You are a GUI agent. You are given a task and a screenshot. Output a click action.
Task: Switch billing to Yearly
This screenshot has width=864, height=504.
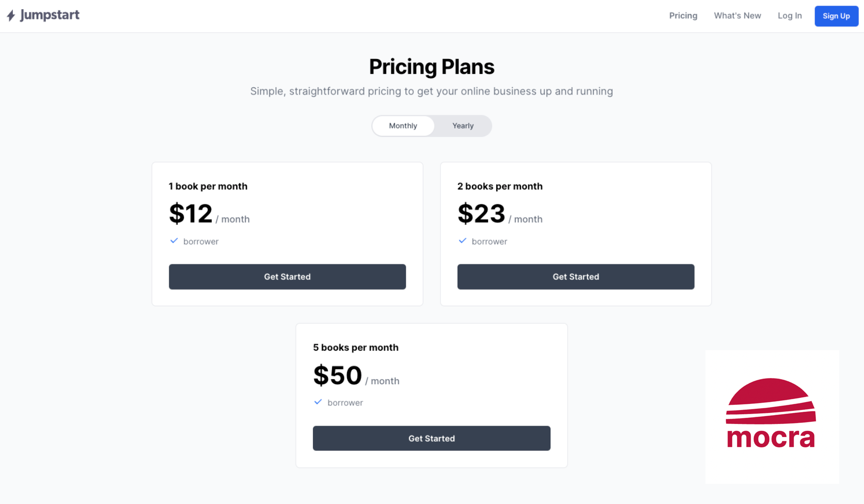point(462,125)
